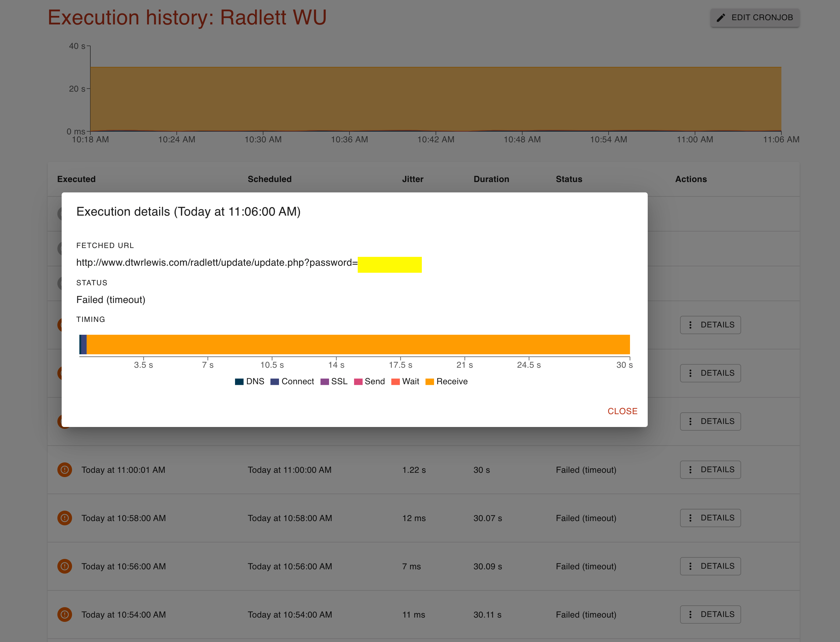
Task: Toggle the DNS legend entry
Action: click(x=250, y=381)
